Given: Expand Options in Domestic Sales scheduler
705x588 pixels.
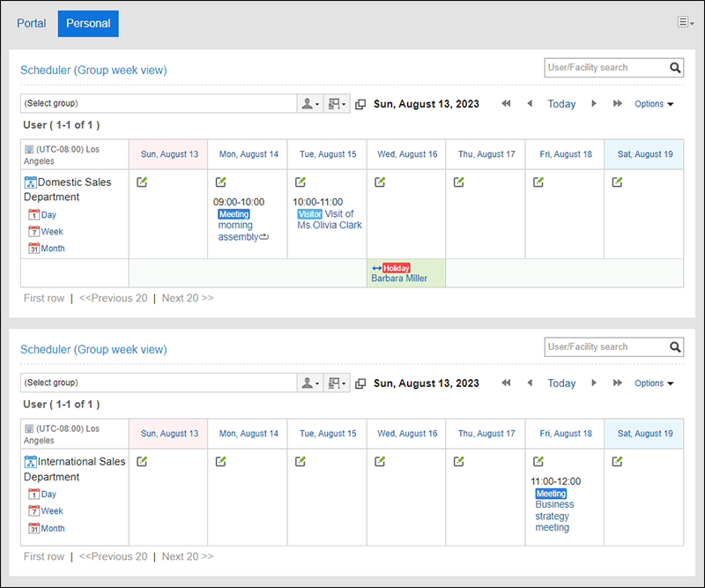Looking at the screenshot, I should click(x=654, y=104).
